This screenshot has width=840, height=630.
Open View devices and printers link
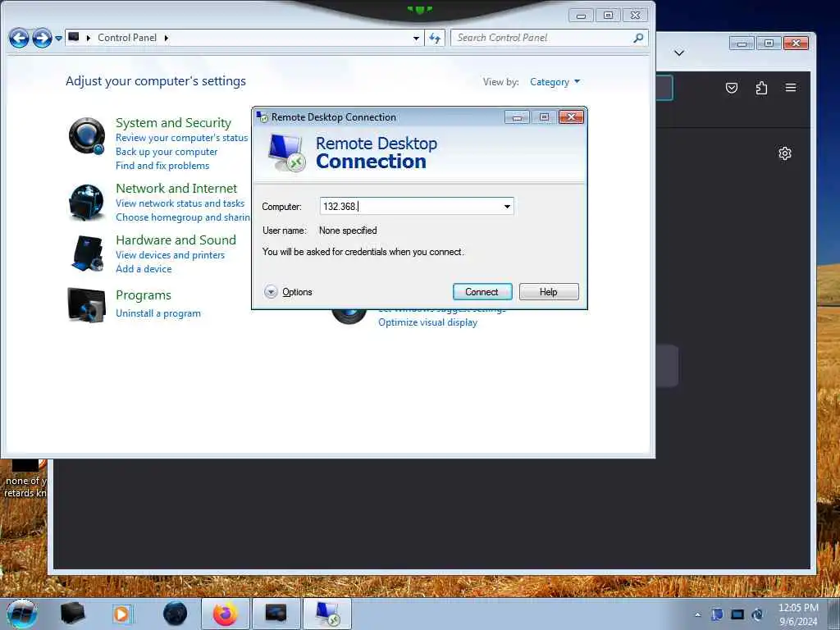click(x=171, y=255)
